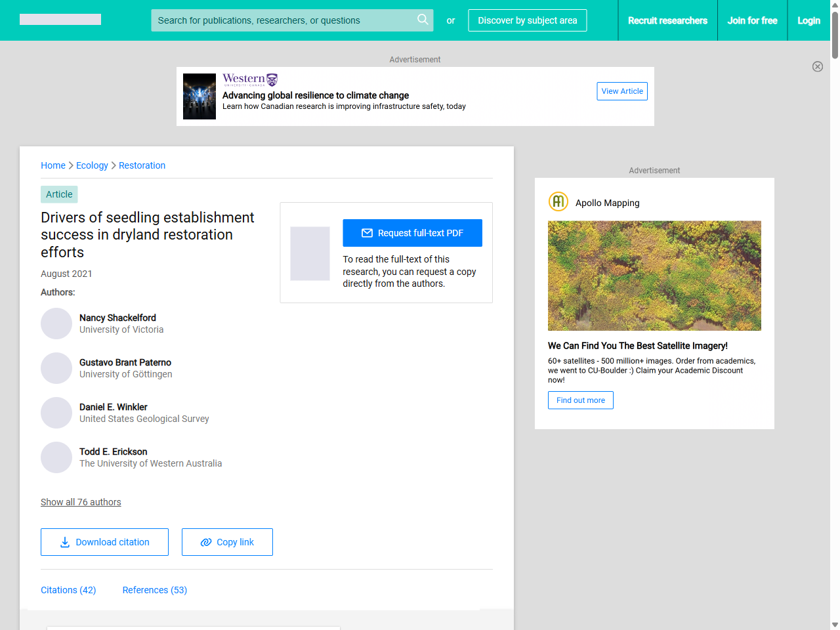Open the Login menu item
The image size is (840, 630).
809,20
